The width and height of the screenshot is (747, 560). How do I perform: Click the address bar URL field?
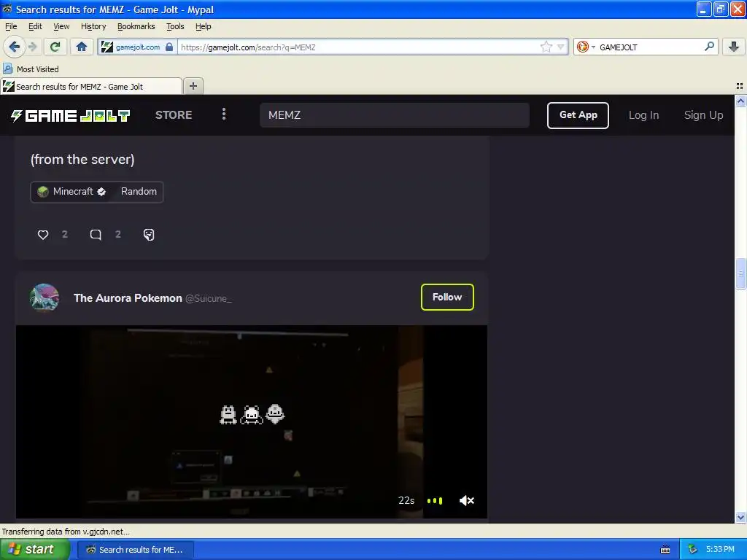[359, 47]
